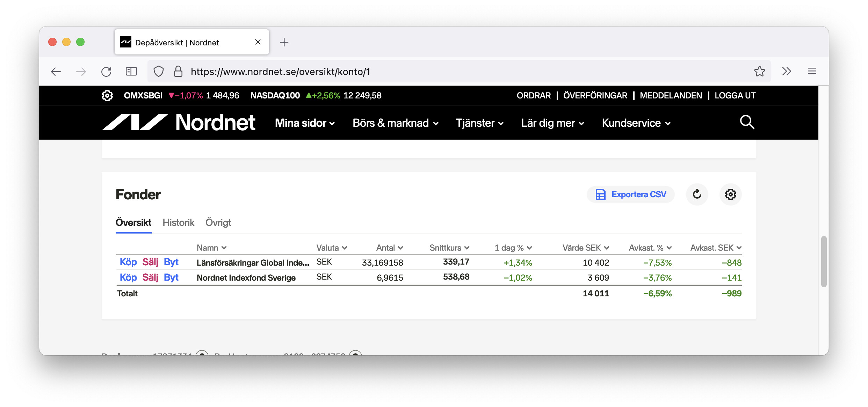Screen dimensions: 868x407
Task: Click the Exportera CSV button
Action: 631,194
